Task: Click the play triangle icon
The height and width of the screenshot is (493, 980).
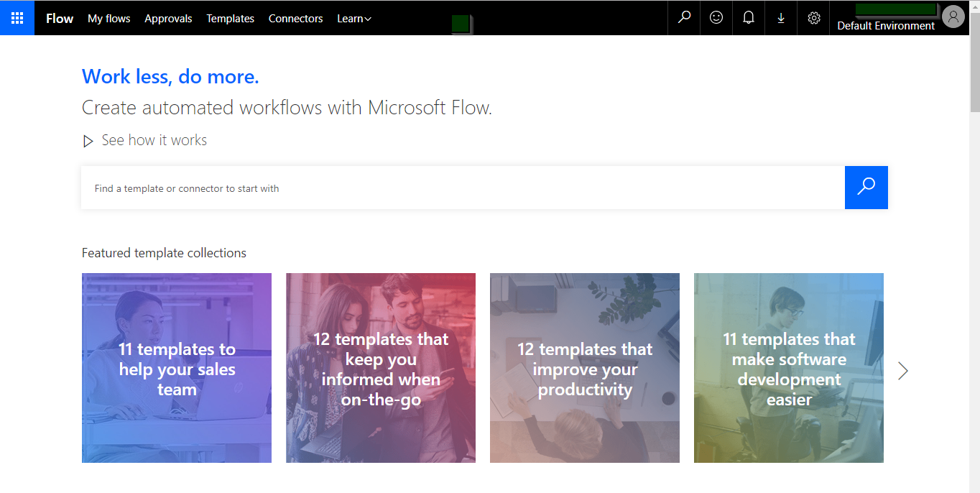Action: click(88, 141)
